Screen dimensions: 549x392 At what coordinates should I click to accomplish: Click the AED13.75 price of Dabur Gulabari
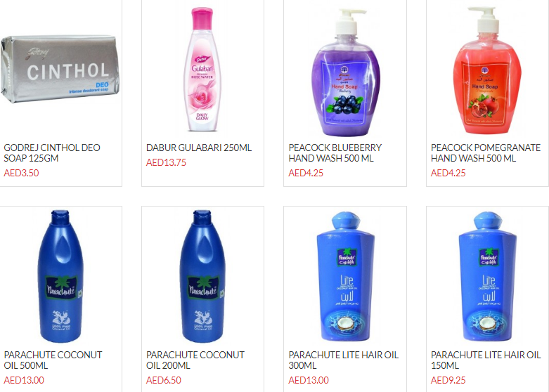166,162
